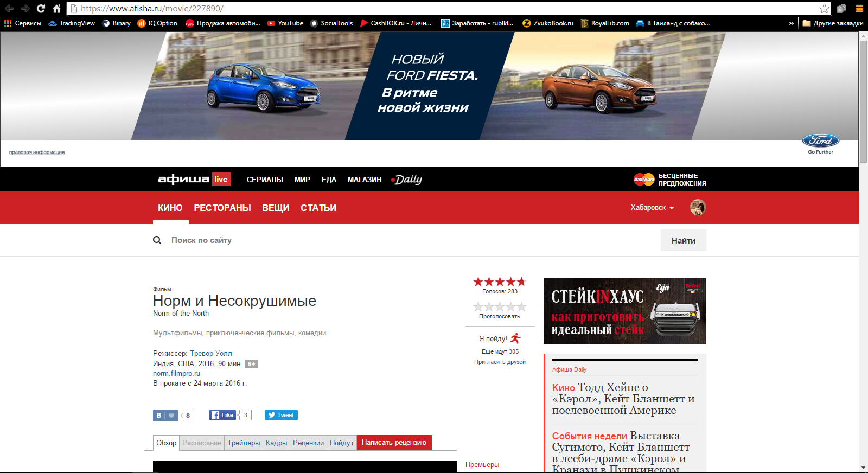The width and height of the screenshot is (868, 473).
Task: Go to the КИНО section
Action: coord(170,208)
